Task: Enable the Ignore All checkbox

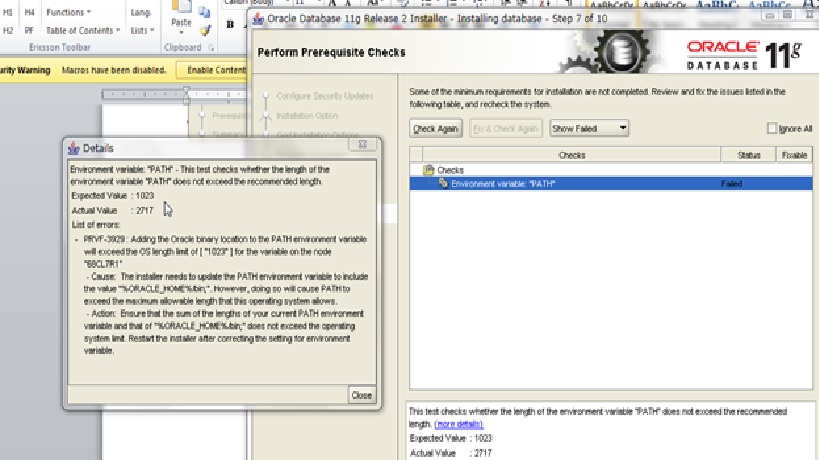Action: click(771, 128)
